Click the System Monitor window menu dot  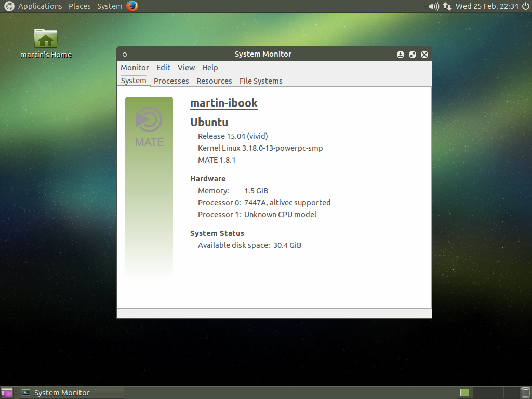coord(125,55)
